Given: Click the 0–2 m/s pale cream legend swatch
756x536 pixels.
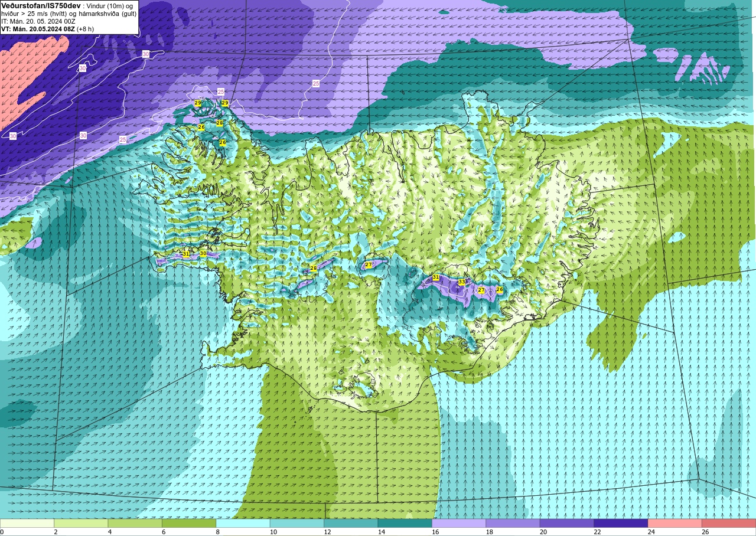Looking at the screenshot, I should 27,523.
